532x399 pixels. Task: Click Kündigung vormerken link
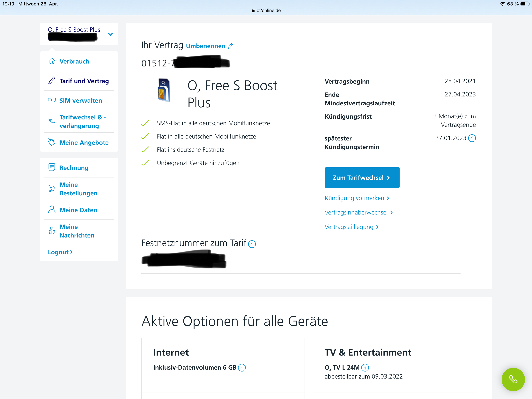click(x=357, y=198)
